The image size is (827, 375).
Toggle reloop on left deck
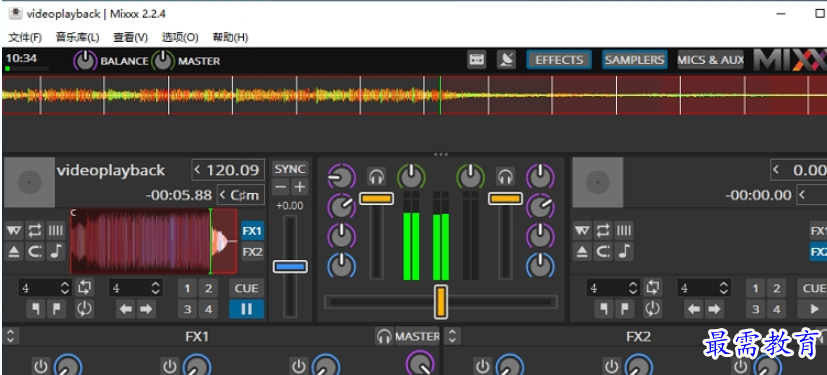83,309
